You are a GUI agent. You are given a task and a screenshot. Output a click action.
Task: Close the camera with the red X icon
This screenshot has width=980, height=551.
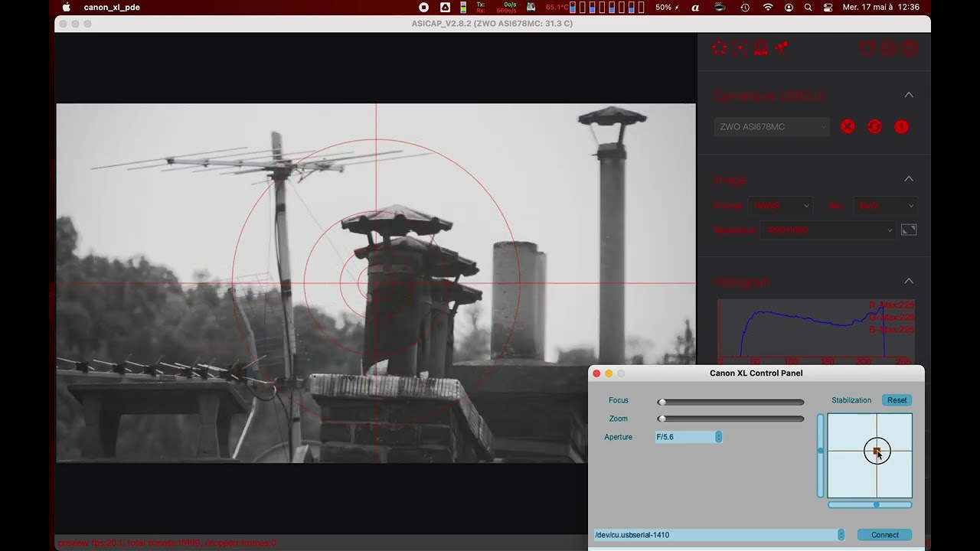point(848,127)
